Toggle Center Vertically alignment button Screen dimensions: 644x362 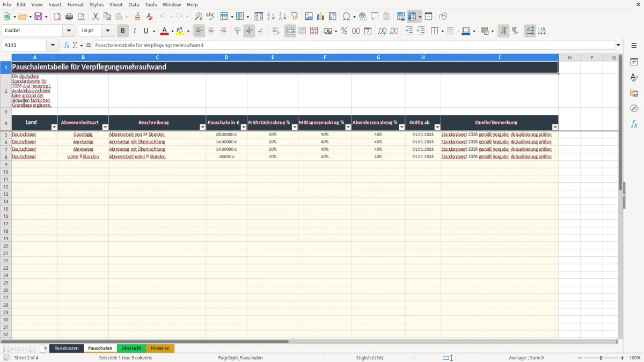(249, 31)
